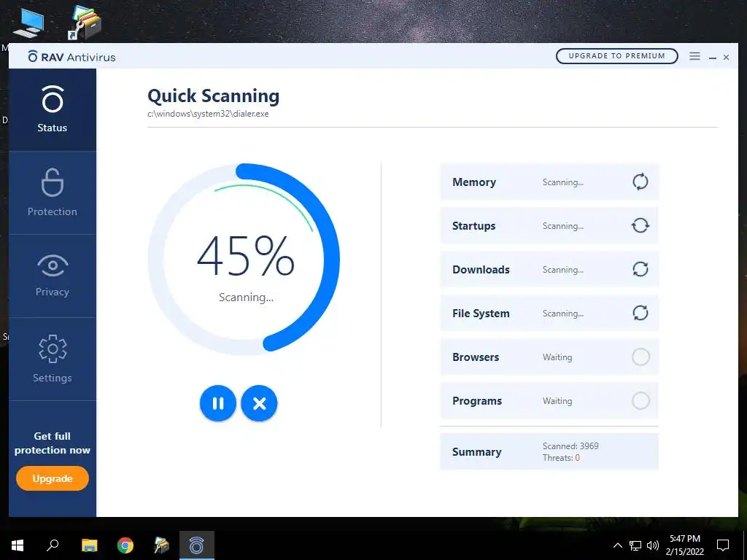Open Windows taskbar search

pos(53,545)
